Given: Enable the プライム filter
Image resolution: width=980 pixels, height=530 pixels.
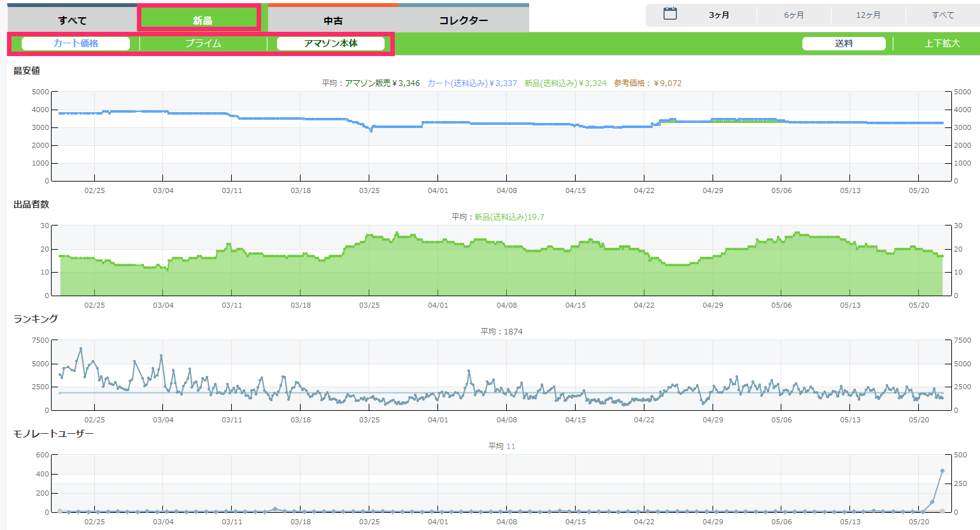Looking at the screenshot, I should 203,43.
